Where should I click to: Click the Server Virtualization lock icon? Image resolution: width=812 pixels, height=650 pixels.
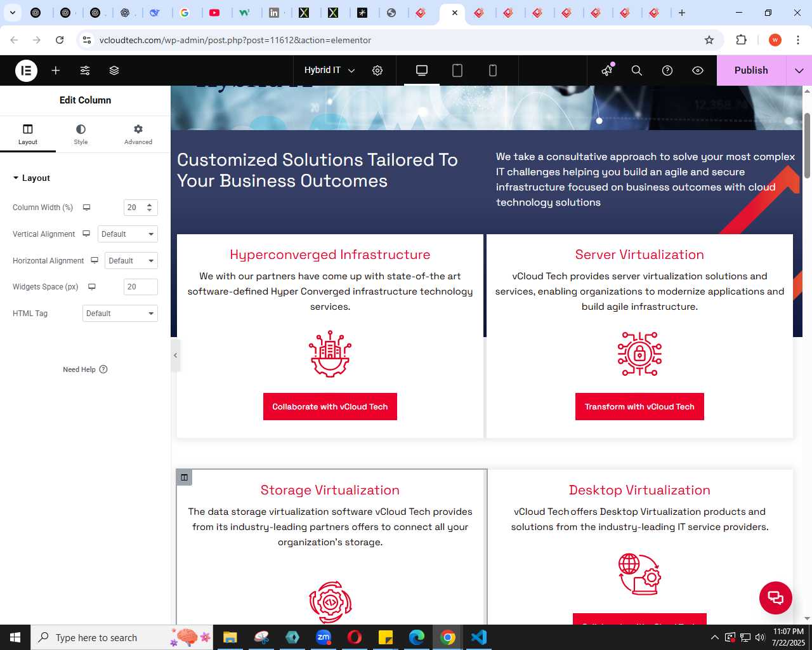click(x=639, y=354)
